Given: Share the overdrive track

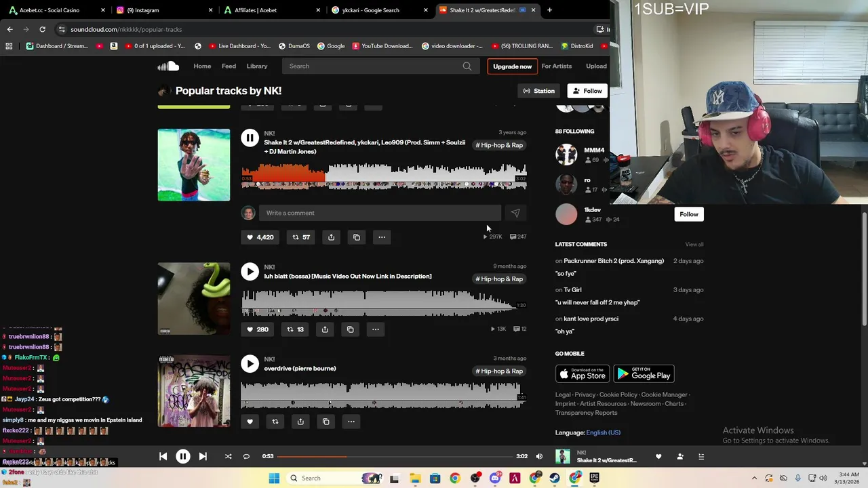Looking at the screenshot, I should click(x=300, y=422).
